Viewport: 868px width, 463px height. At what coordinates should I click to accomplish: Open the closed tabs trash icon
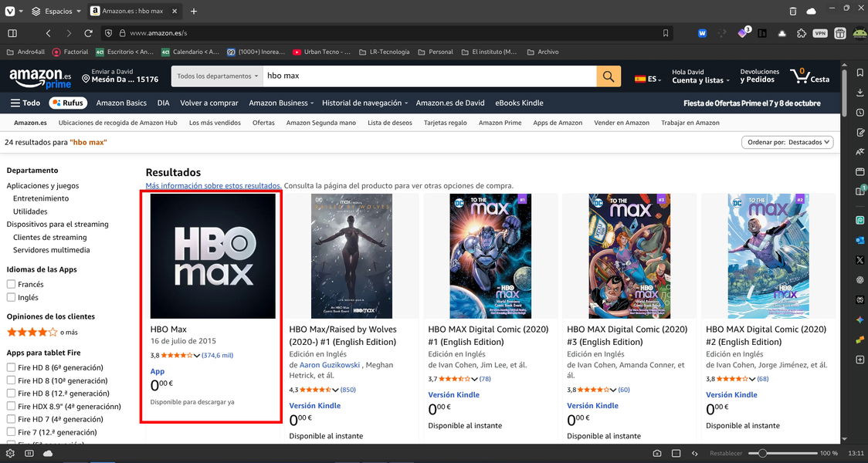[793, 11]
